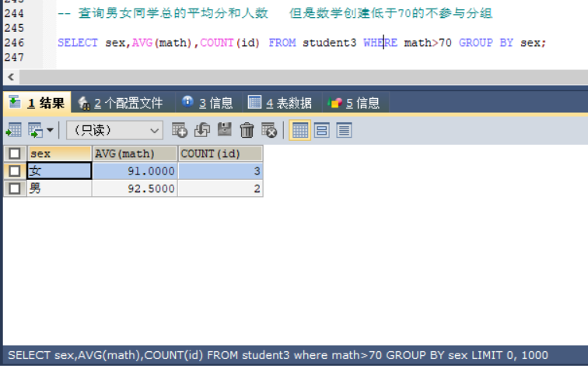The height and width of the screenshot is (366, 588).
Task: Click student3 table name in the query
Action: (x=329, y=42)
